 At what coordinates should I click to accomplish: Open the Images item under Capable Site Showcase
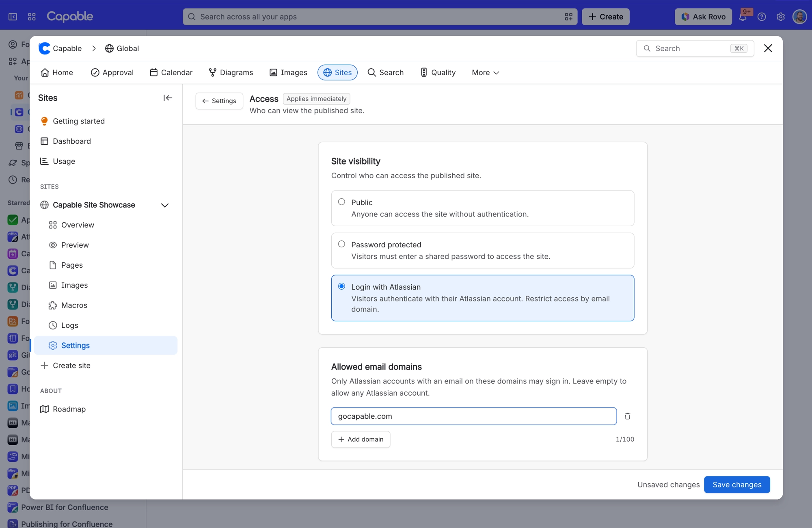pyautogui.click(x=68, y=285)
